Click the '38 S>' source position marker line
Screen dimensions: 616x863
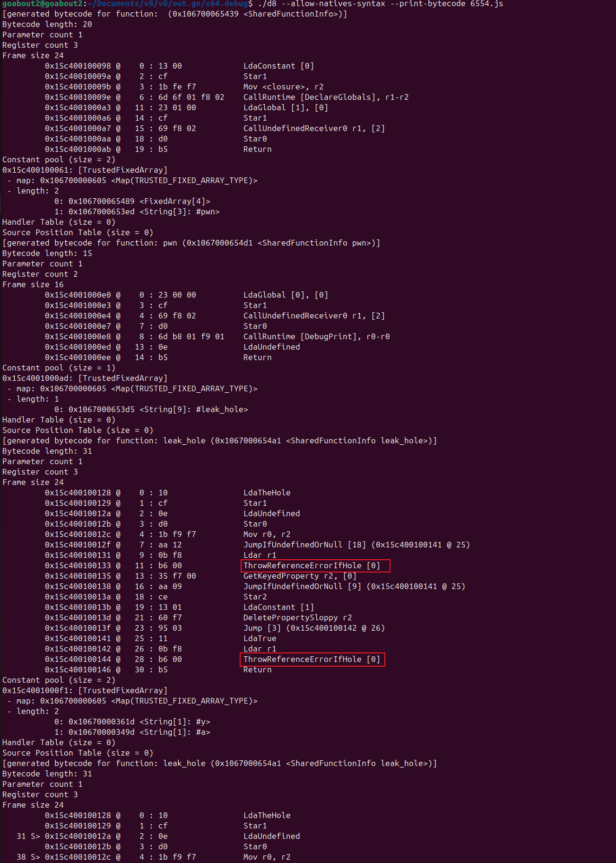click(x=154, y=857)
